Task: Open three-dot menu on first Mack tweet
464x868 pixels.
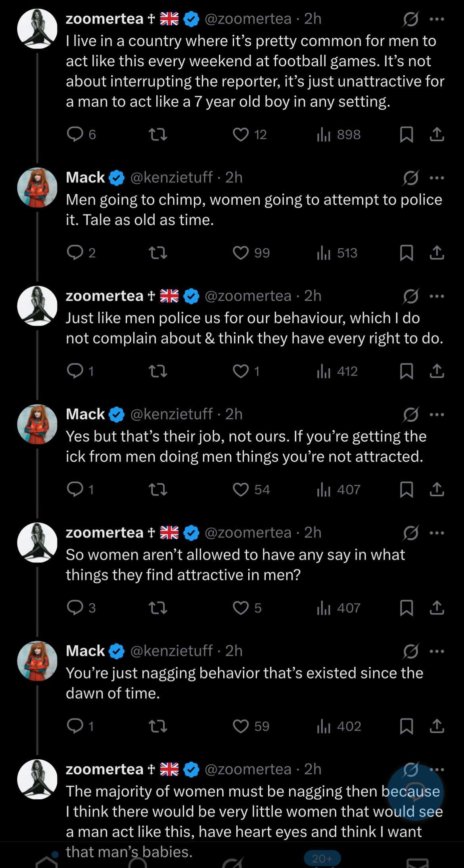Action: click(x=437, y=178)
